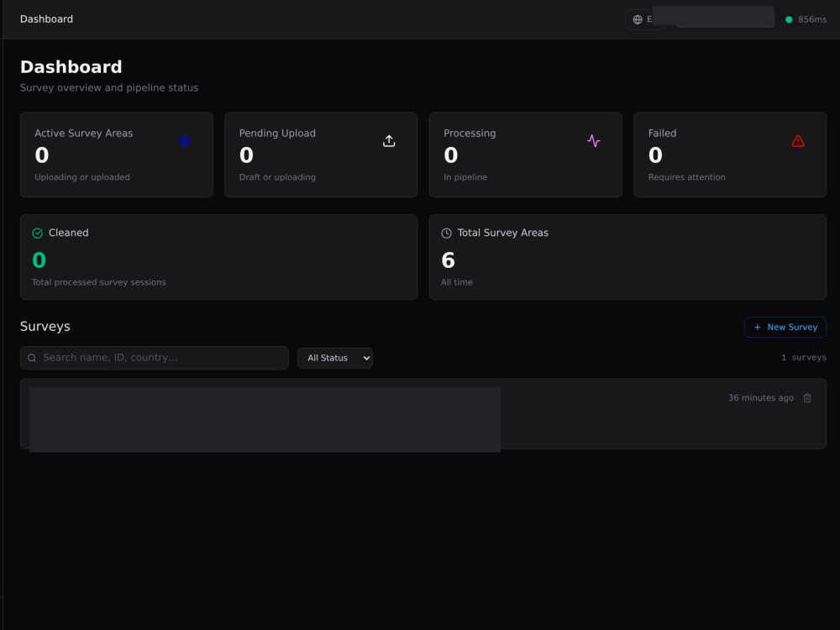Click the Total Survey Areas value 6
The width and height of the screenshot is (840, 630).
pos(449,260)
